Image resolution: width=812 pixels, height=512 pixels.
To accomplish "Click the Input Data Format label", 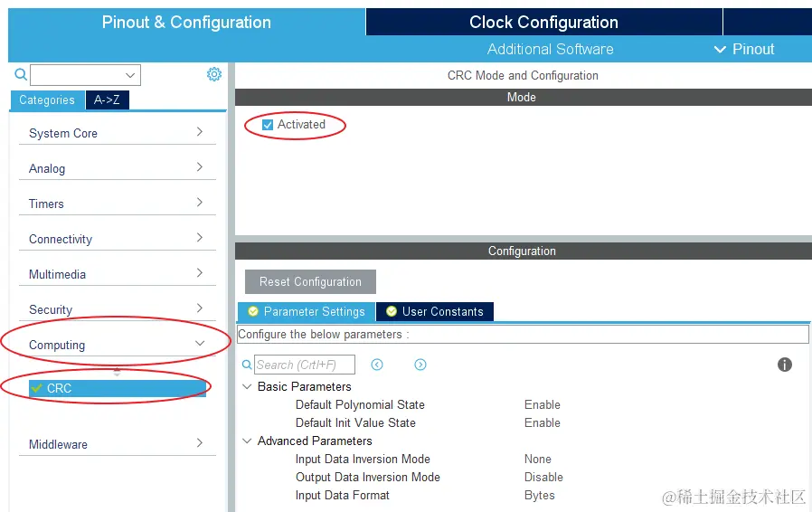I will pos(343,496).
